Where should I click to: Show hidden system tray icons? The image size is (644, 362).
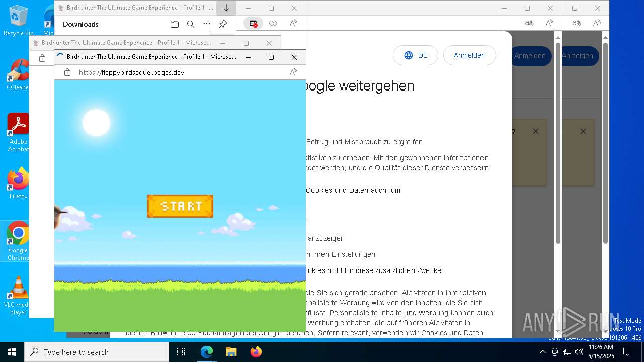pyautogui.click(x=543, y=352)
